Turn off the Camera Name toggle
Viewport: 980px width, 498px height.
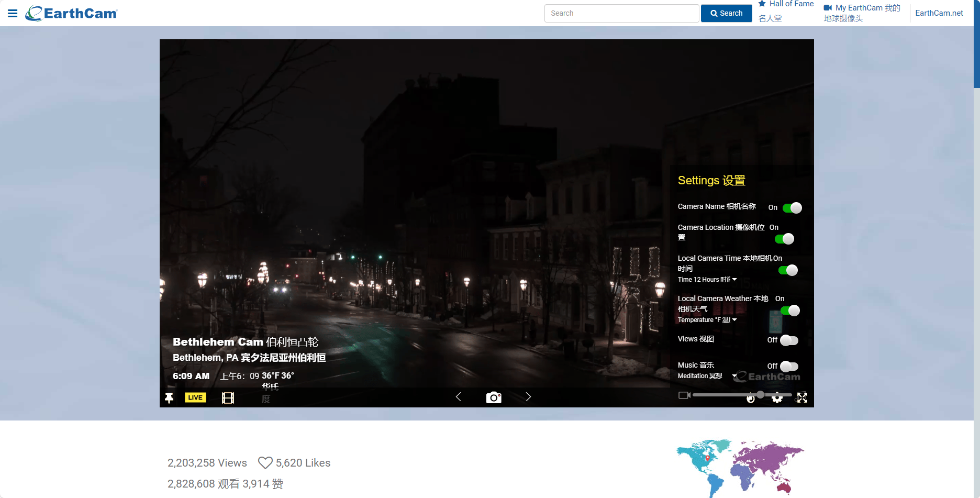793,208
